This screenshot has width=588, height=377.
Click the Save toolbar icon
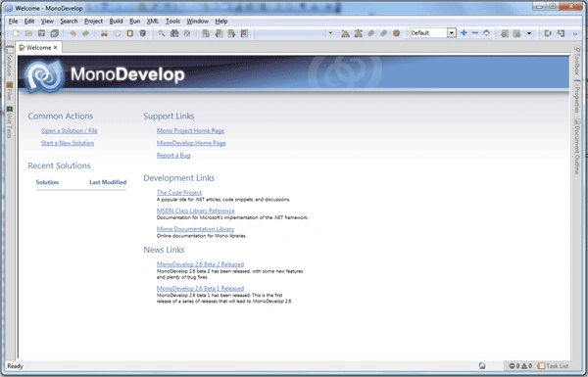tap(41, 33)
